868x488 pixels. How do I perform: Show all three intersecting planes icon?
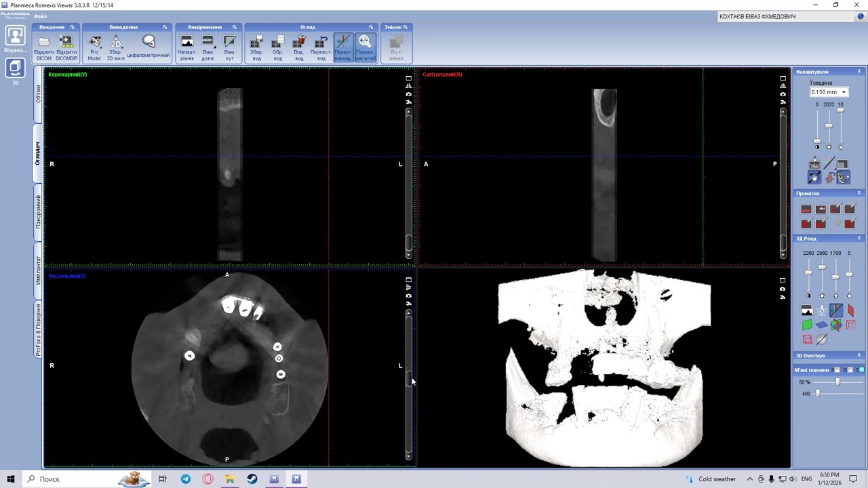click(x=836, y=325)
